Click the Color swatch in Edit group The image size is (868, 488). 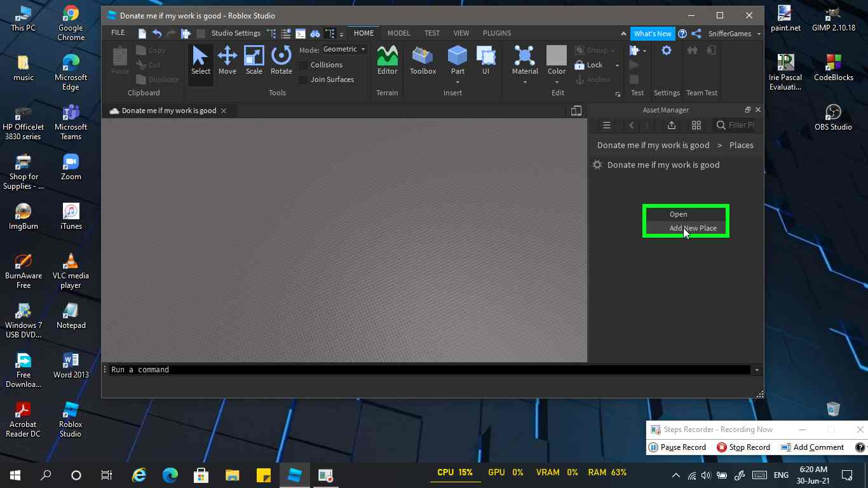click(x=557, y=55)
